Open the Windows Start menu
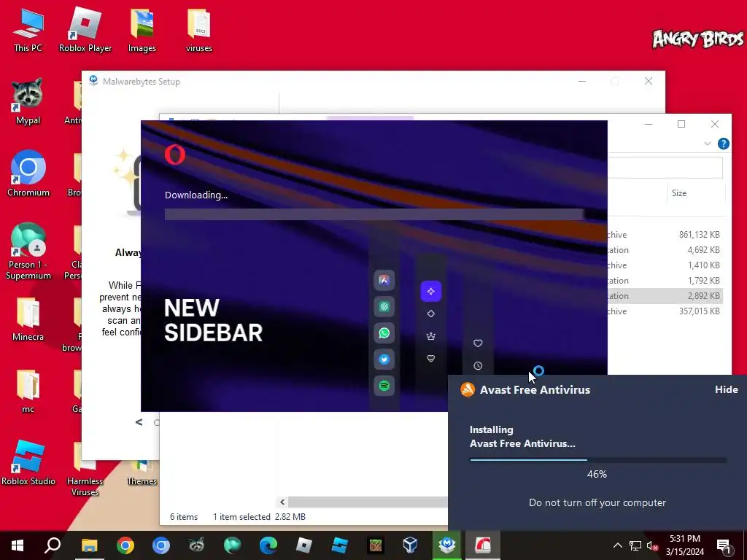 [x=18, y=545]
